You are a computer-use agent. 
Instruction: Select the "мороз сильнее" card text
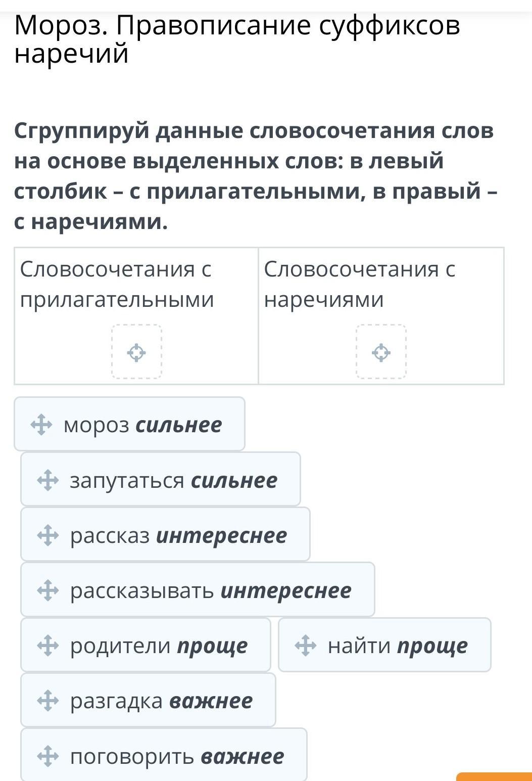(142, 425)
